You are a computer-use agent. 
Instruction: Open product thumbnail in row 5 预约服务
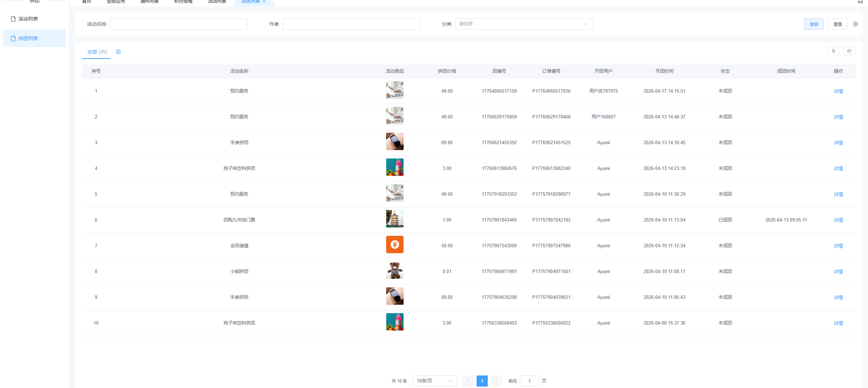point(395,193)
